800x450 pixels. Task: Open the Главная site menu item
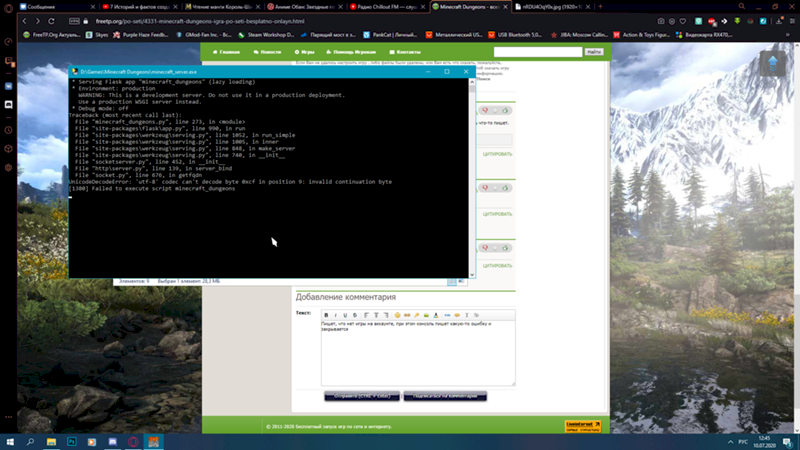tap(226, 52)
